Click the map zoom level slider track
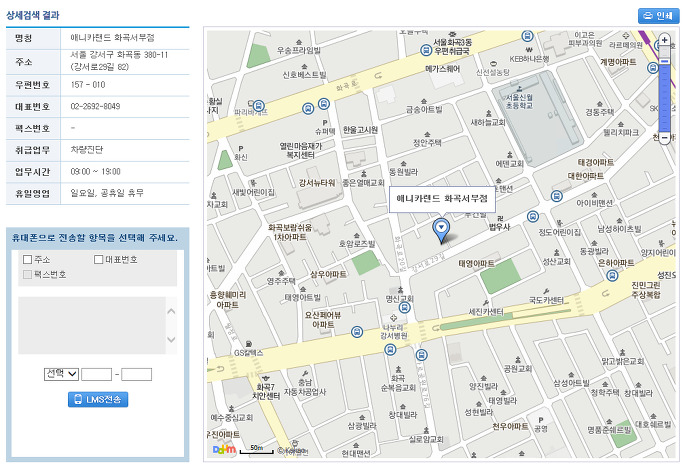683x467 pixels. [x=664, y=89]
